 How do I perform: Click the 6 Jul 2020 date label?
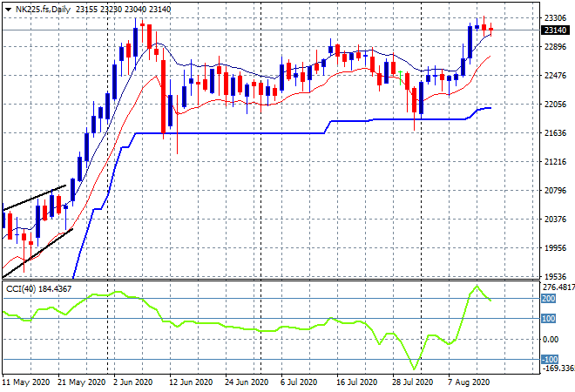tap(299, 382)
